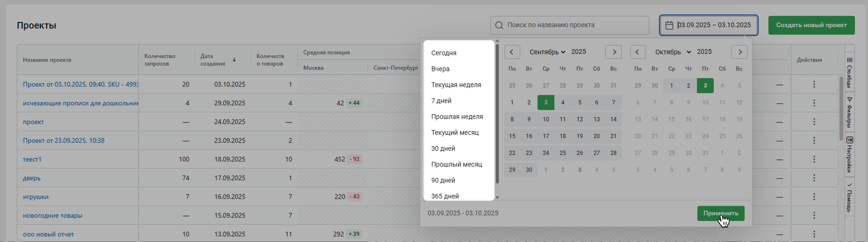
Task: Select September 17 in the calendar
Action: (x=545, y=136)
